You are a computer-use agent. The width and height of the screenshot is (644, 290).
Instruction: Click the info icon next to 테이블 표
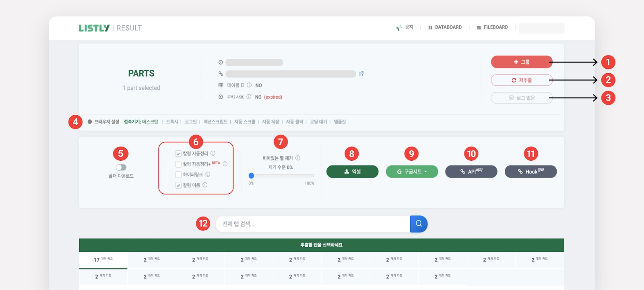(x=249, y=85)
